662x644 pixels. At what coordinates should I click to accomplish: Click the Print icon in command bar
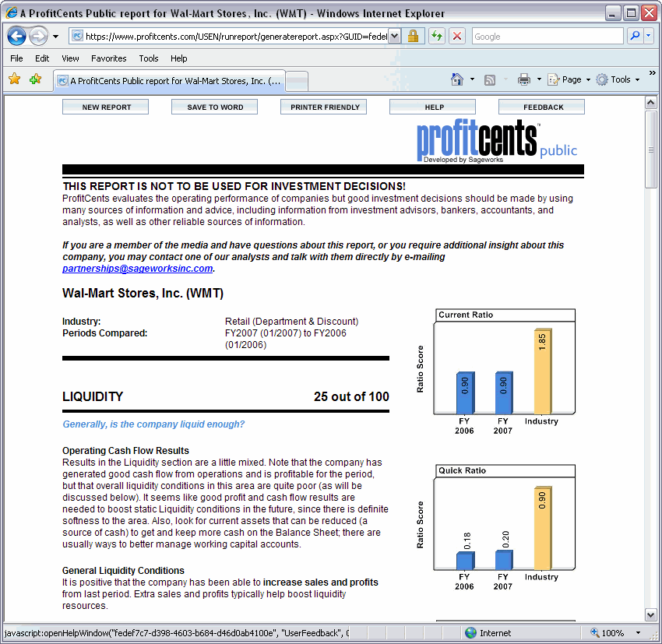click(x=524, y=79)
